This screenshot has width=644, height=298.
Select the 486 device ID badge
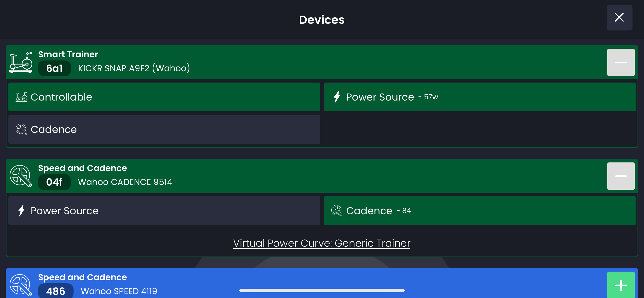tap(56, 291)
